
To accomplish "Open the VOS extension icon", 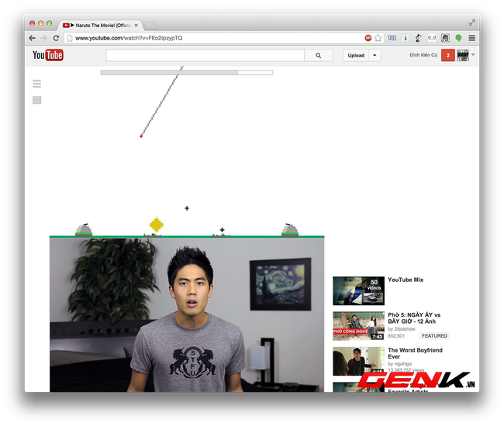I will [392, 38].
